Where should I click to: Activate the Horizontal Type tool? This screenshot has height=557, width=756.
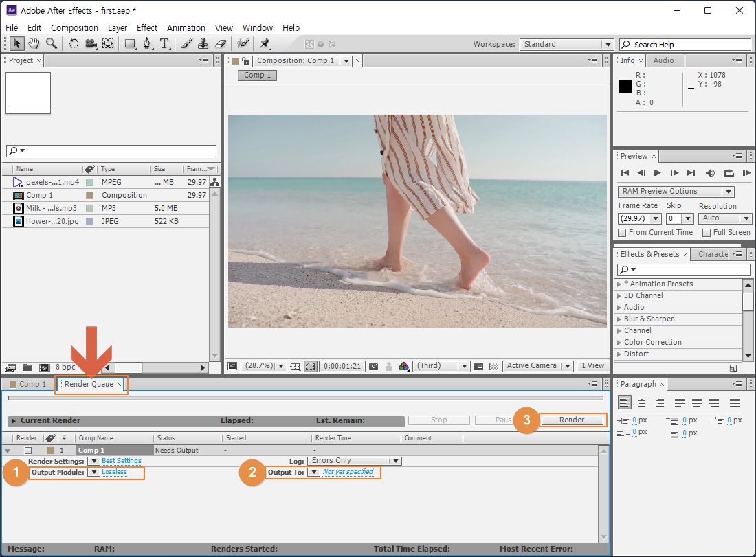coord(165,44)
